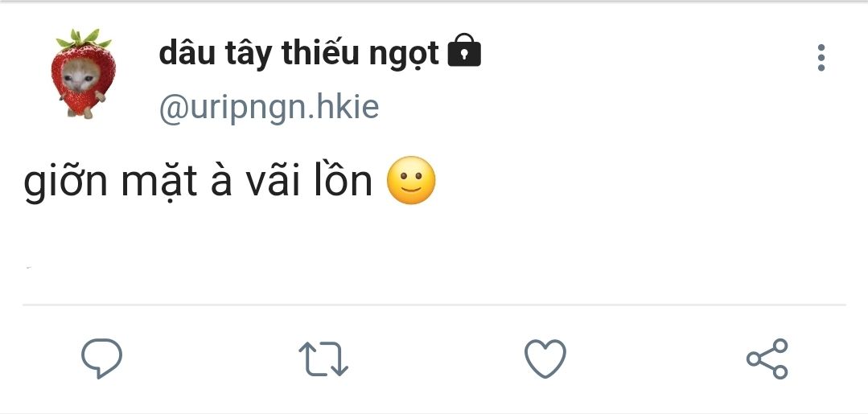The height and width of the screenshot is (414, 868).
Task: Retweet this post with the arrows icon
Action: pos(323,359)
